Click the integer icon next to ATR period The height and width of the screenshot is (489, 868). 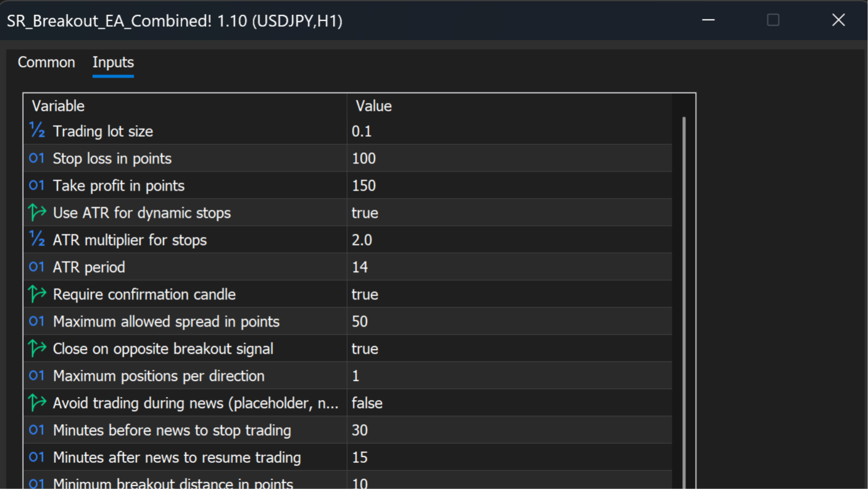point(37,267)
